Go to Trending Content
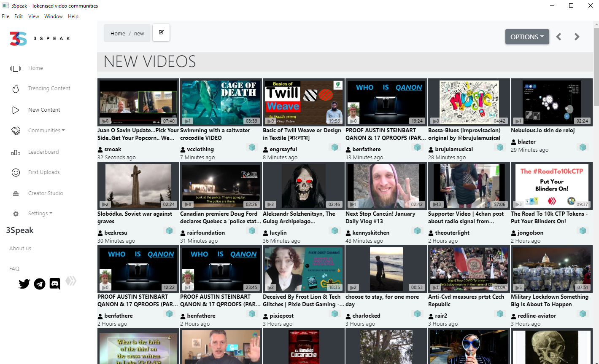 [49, 88]
